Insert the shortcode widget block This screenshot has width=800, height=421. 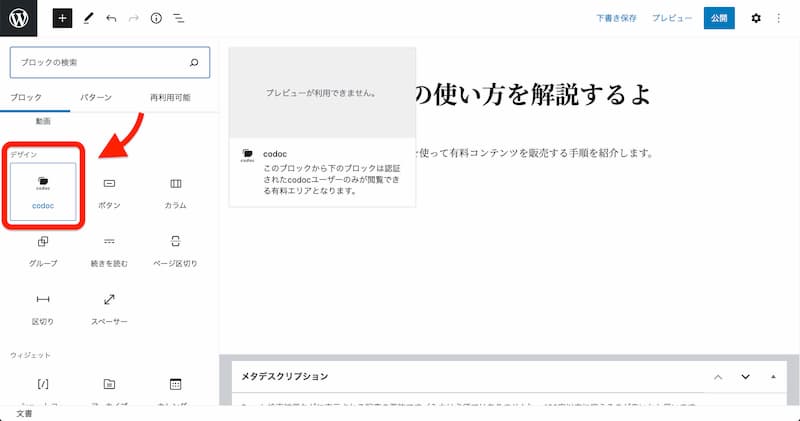pos(43,390)
